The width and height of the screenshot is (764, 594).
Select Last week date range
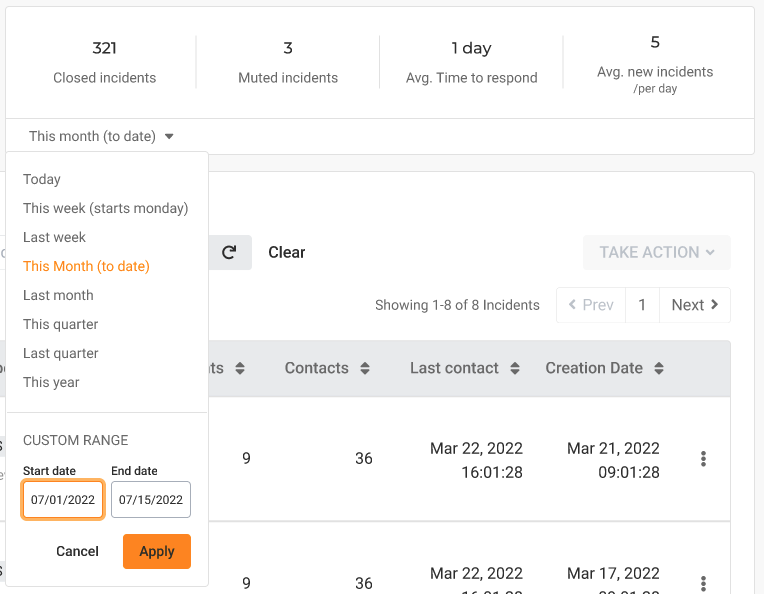click(x=55, y=238)
